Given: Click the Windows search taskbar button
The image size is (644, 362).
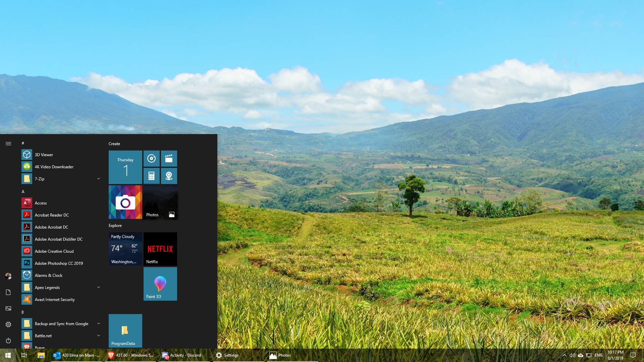Looking at the screenshot, I should point(24,355).
